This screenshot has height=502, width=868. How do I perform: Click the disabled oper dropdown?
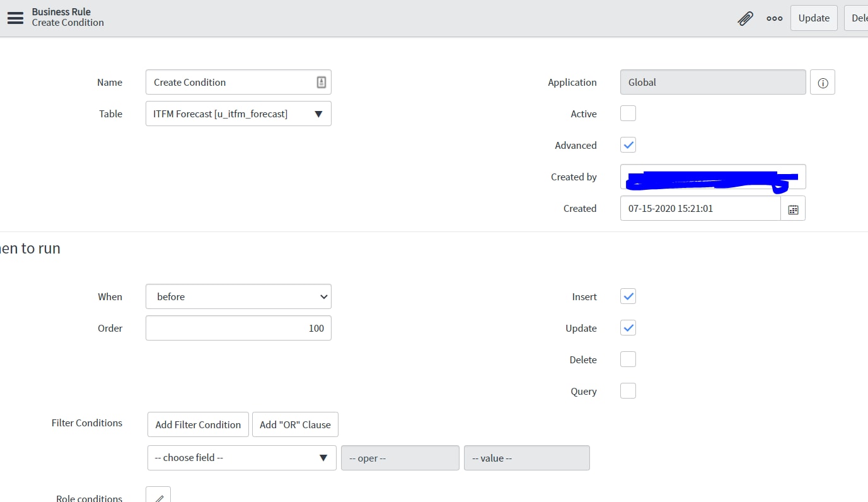tap(400, 458)
